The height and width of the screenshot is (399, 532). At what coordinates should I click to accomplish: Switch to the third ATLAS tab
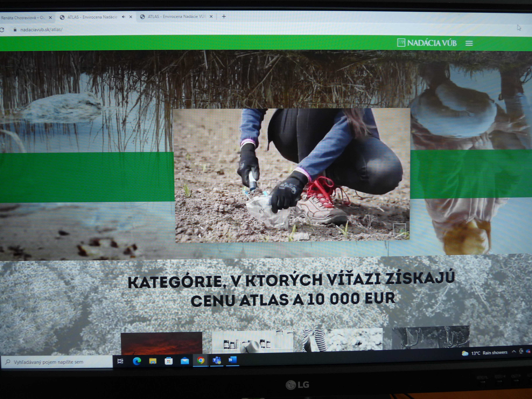176,17
